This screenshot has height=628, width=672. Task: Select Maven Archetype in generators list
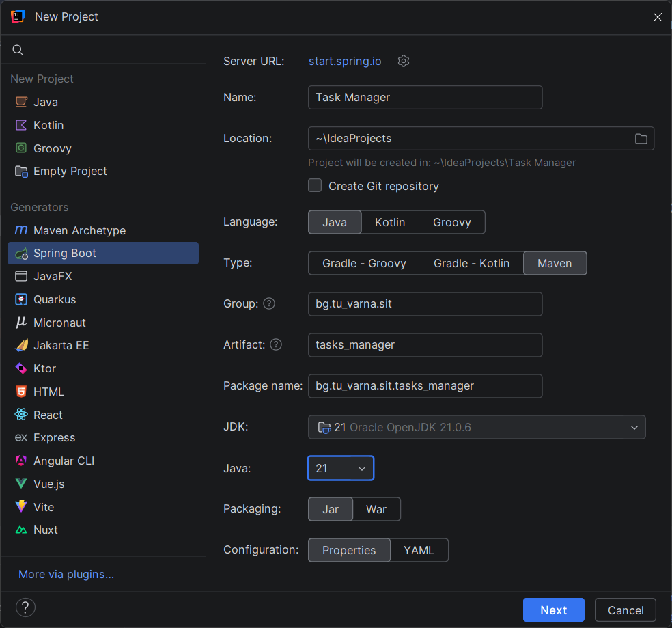79,230
